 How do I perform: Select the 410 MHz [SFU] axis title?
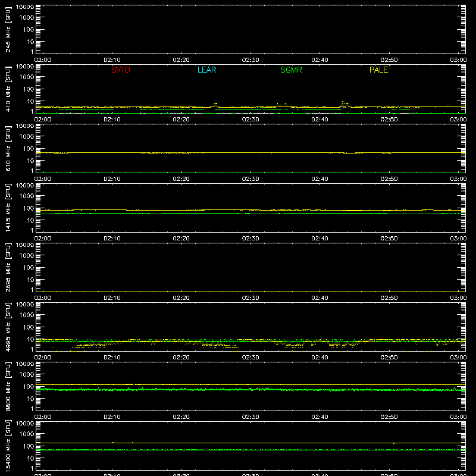click(8, 89)
